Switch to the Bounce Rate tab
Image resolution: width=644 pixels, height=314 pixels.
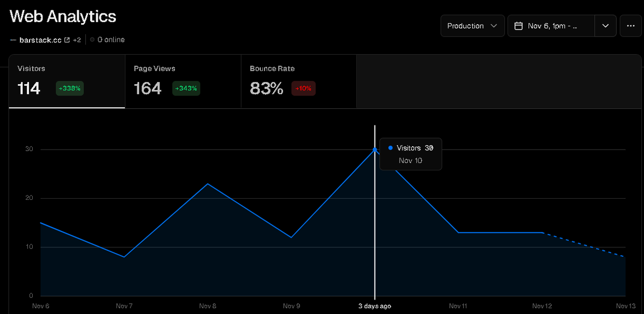[x=299, y=81]
